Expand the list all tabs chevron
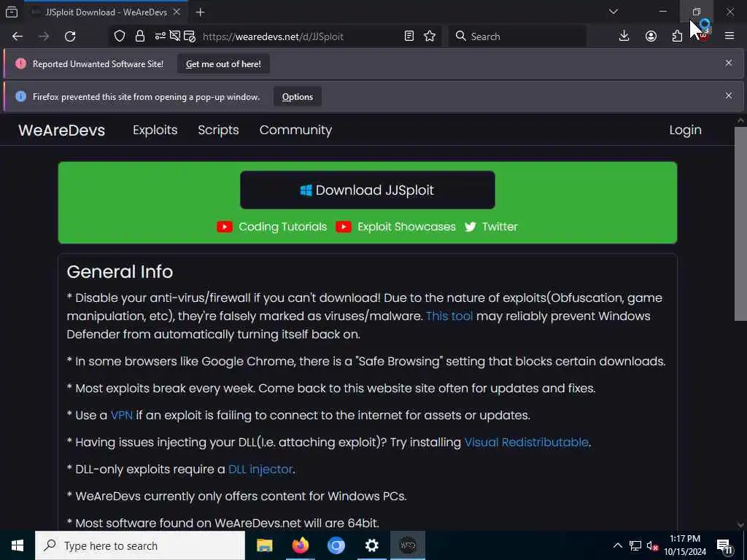This screenshot has width=747, height=560. [614, 12]
